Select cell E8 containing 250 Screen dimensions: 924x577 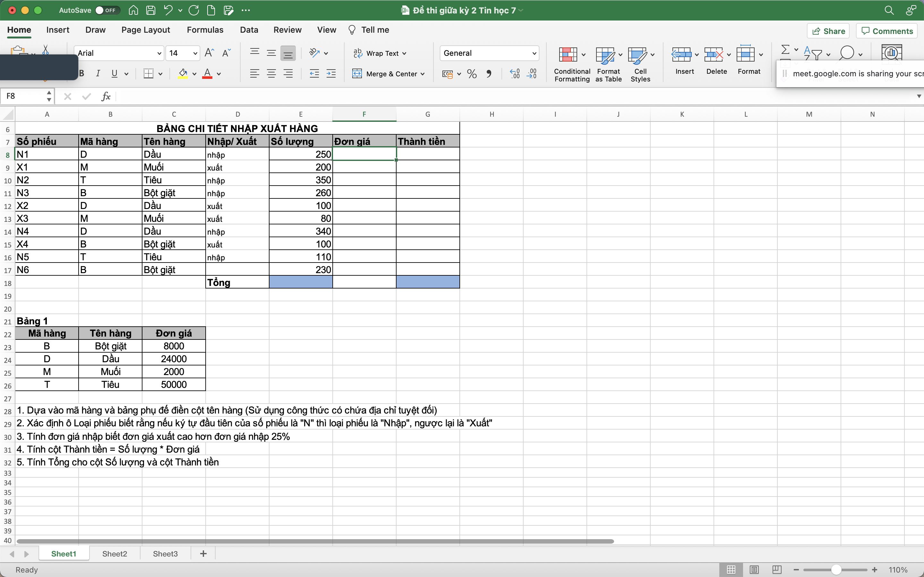tap(301, 154)
